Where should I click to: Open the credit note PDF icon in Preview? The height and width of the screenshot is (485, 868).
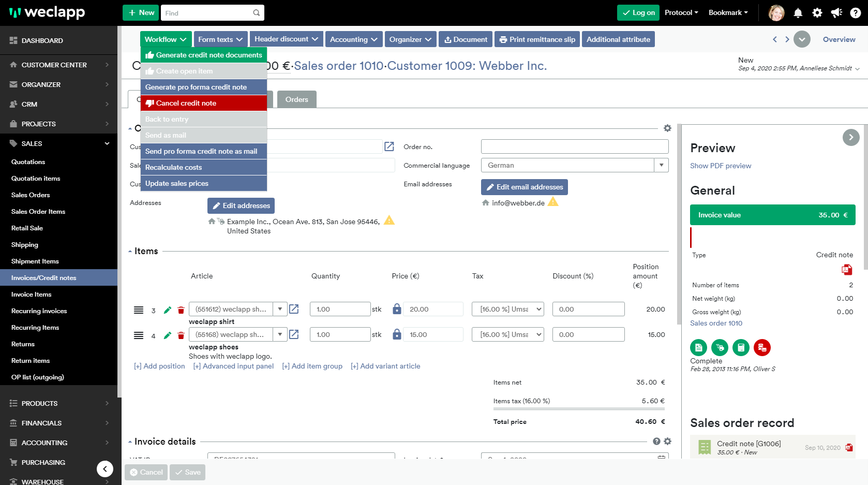pyautogui.click(x=847, y=270)
